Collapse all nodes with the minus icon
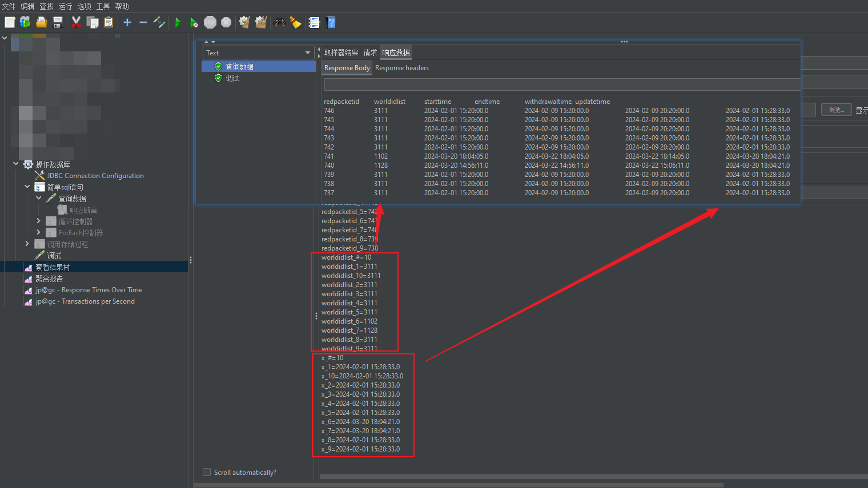Image resolution: width=868 pixels, height=488 pixels. (x=143, y=22)
